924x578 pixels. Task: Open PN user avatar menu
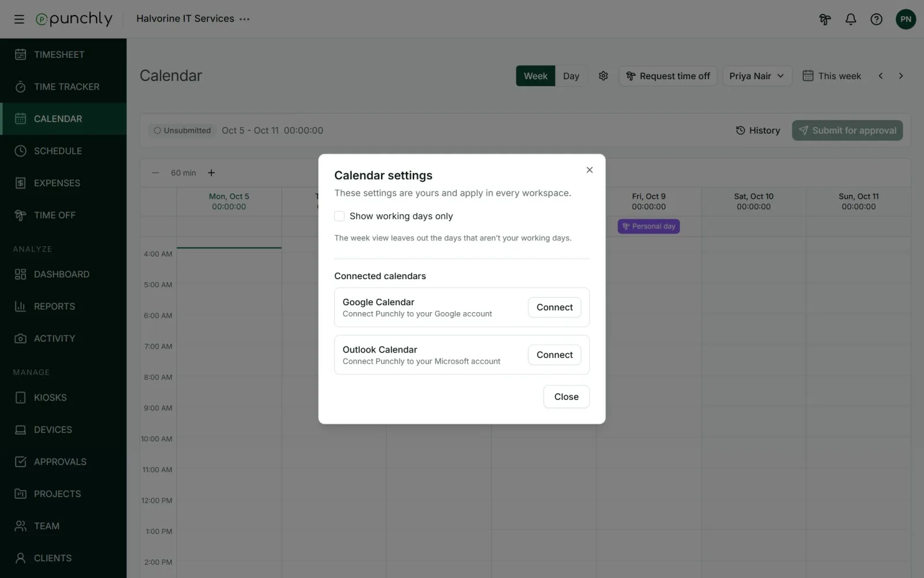(x=906, y=19)
